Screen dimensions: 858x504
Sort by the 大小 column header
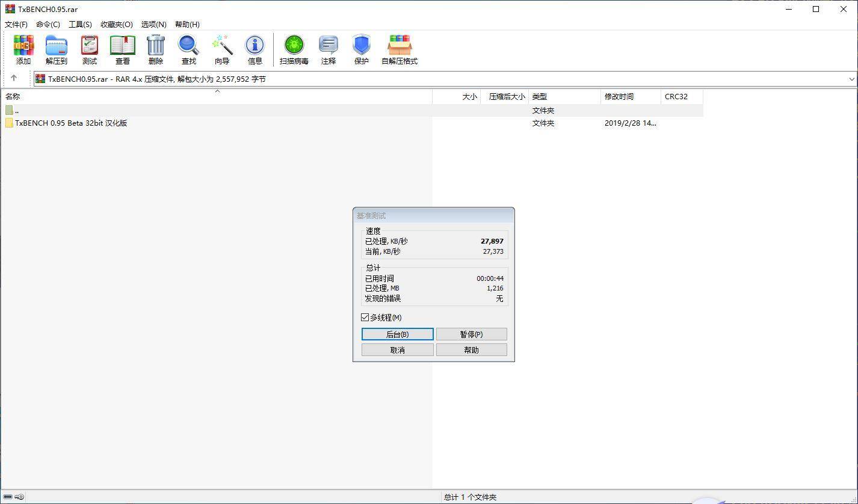[x=457, y=96]
